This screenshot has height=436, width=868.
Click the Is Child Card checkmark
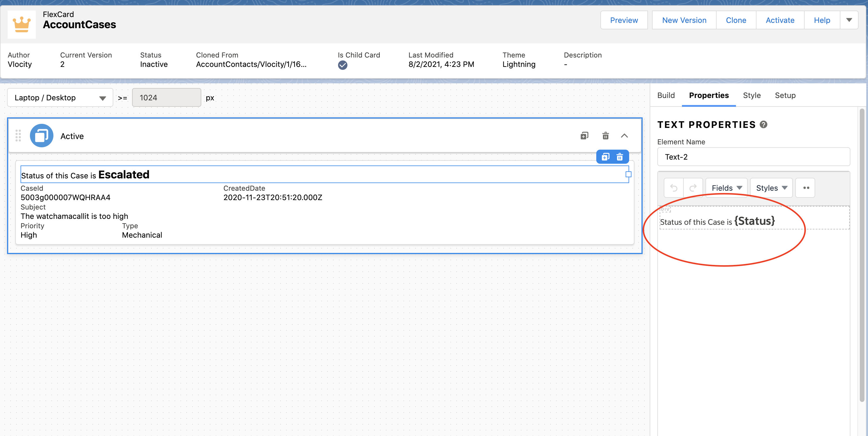point(343,65)
